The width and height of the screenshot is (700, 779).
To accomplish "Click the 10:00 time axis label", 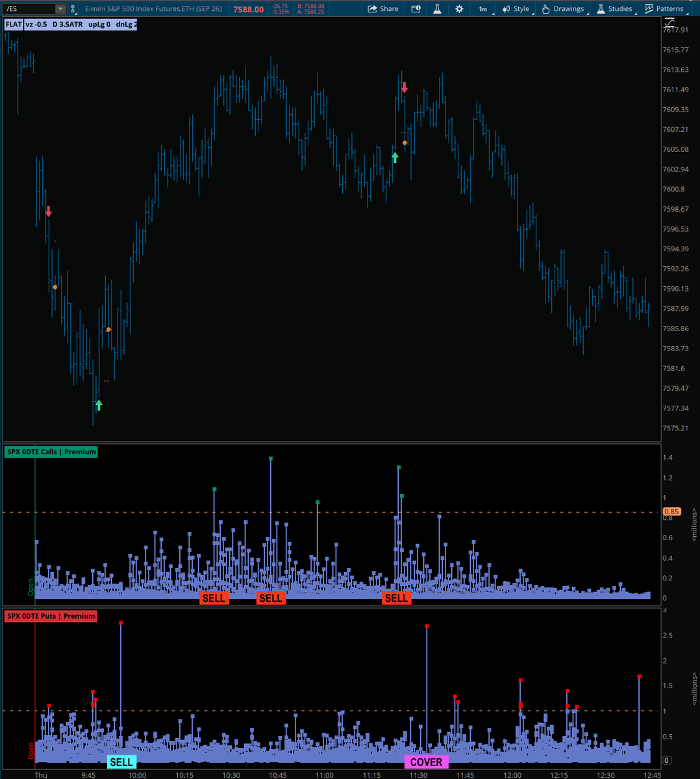I will tap(136, 774).
